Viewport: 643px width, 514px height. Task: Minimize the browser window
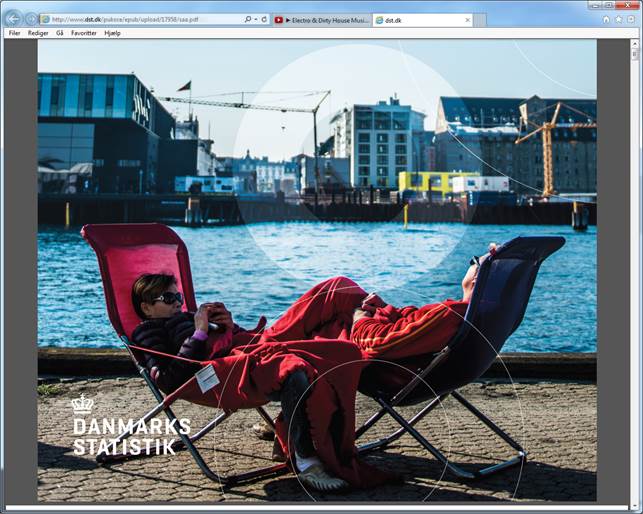click(x=595, y=5)
